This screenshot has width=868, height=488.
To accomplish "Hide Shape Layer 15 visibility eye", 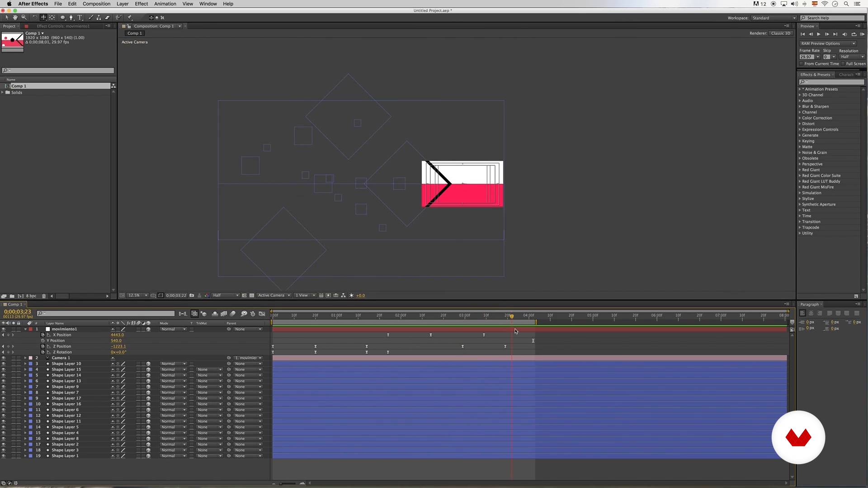I will pyautogui.click(x=4, y=370).
